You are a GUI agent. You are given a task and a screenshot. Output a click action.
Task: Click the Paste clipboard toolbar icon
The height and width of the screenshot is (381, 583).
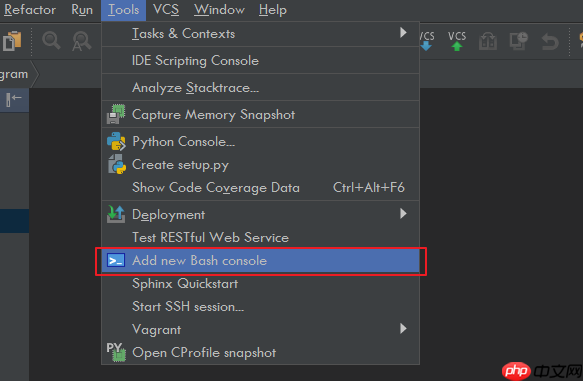(x=12, y=41)
